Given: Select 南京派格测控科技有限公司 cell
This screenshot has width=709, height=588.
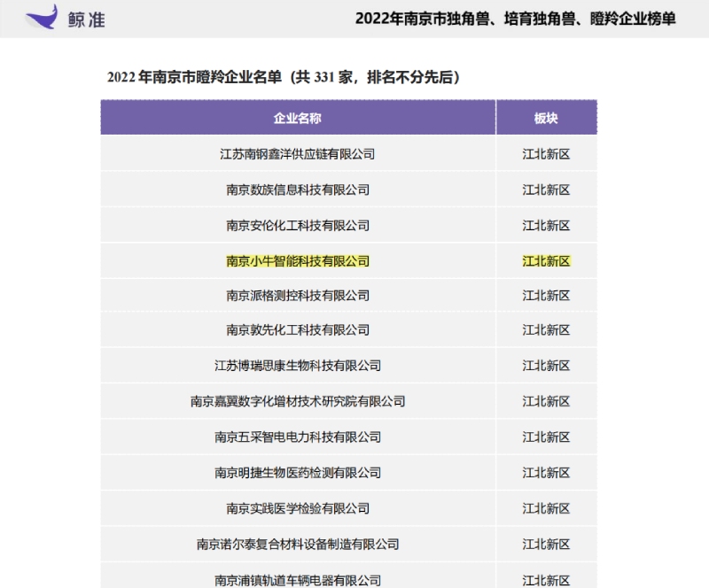Looking at the screenshot, I should [298, 296].
